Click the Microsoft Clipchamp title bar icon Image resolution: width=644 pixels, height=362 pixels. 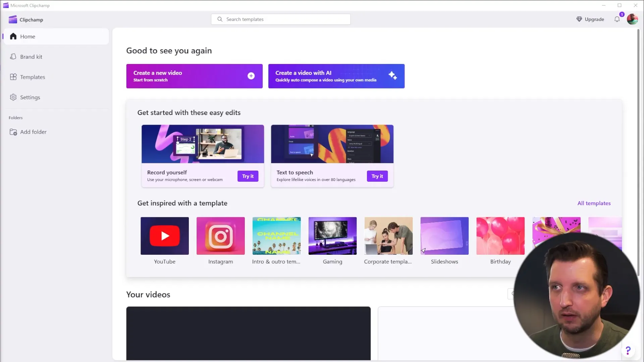(6, 5)
